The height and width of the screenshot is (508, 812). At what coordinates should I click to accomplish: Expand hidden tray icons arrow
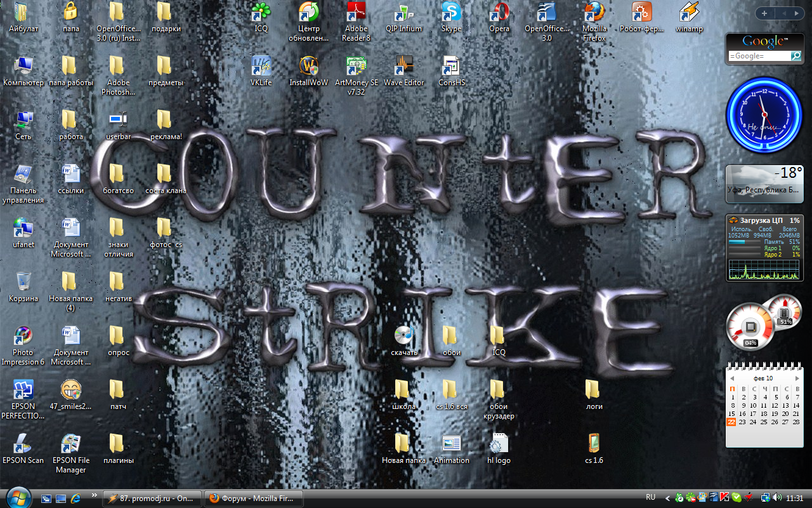(668, 497)
